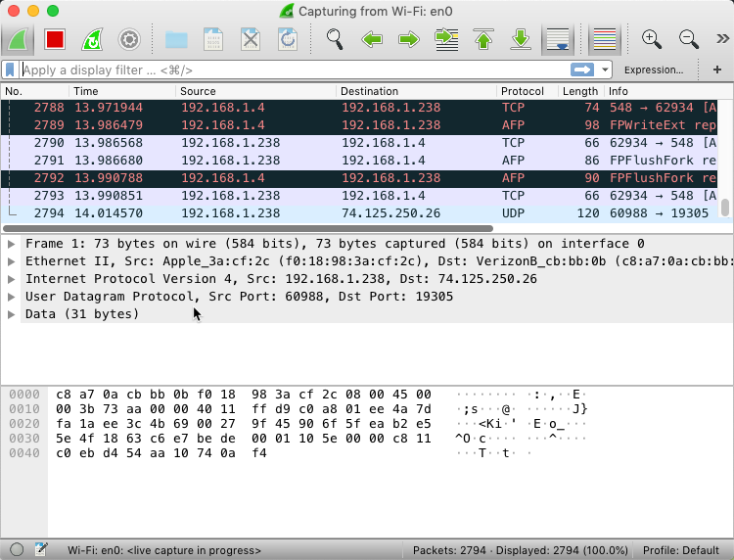
Task: Click destination 74.125.250.26 in packet list
Action: (x=390, y=213)
